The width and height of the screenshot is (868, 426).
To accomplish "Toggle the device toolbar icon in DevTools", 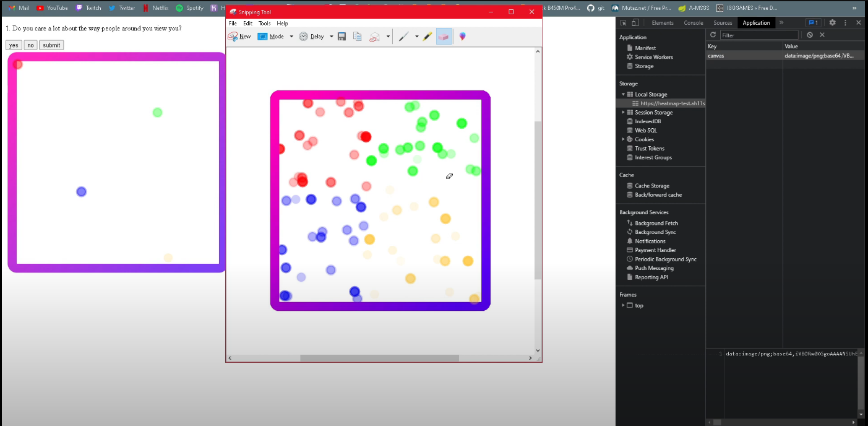I will [635, 23].
